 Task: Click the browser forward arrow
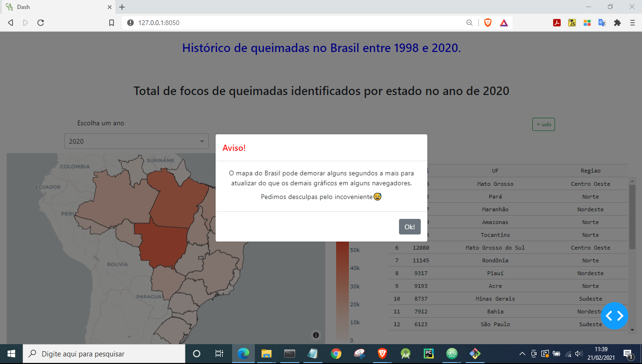tap(26, 22)
